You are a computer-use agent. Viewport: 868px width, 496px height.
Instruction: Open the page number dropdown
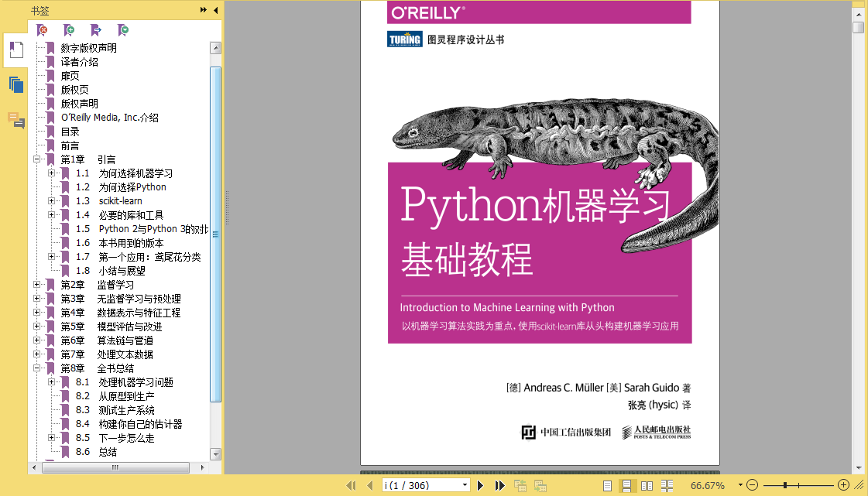pyautogui.click(x=465, y=485)
